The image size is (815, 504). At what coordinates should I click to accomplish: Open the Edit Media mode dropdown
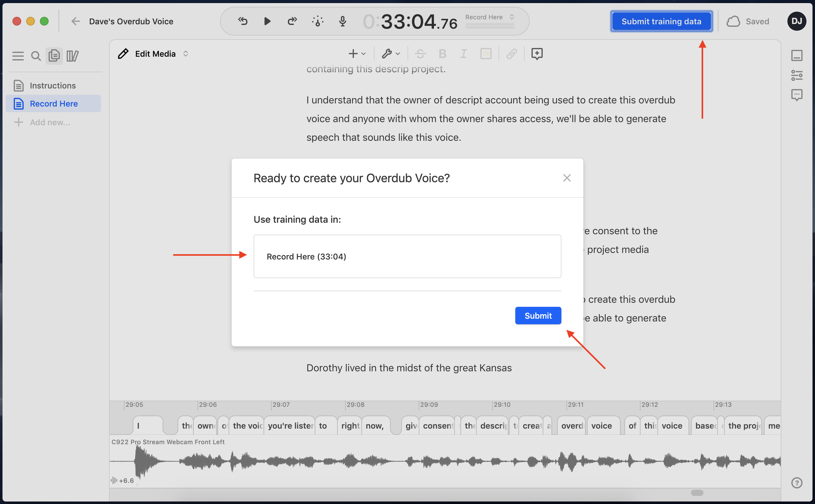coord(162,54)
